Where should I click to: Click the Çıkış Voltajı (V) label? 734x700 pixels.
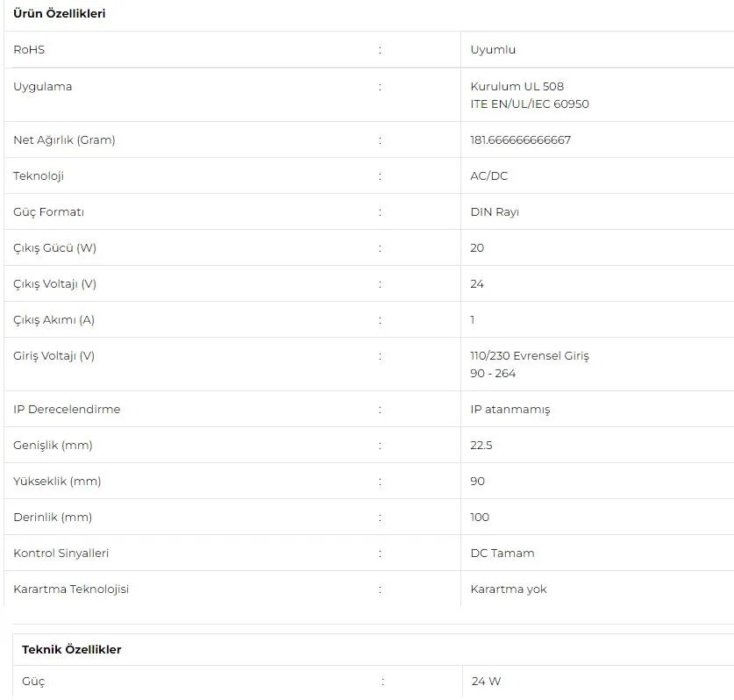[54, 284]
